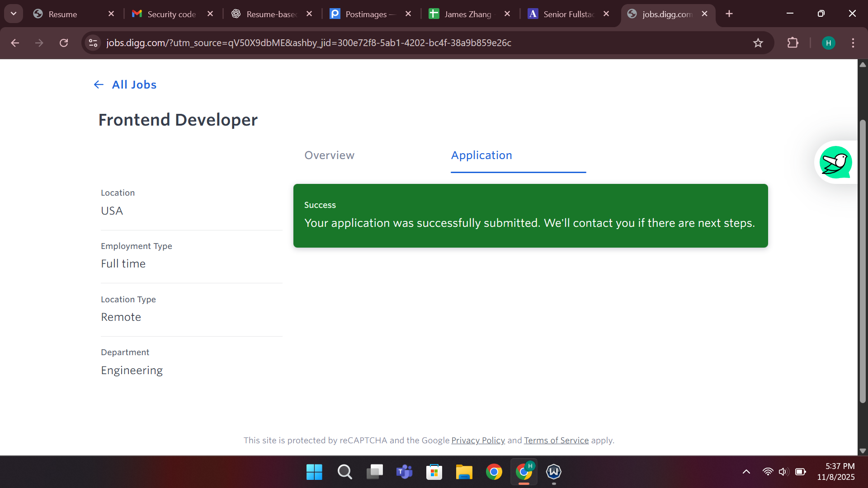Click the green bird chat widget icon

[x=835, y=162]
